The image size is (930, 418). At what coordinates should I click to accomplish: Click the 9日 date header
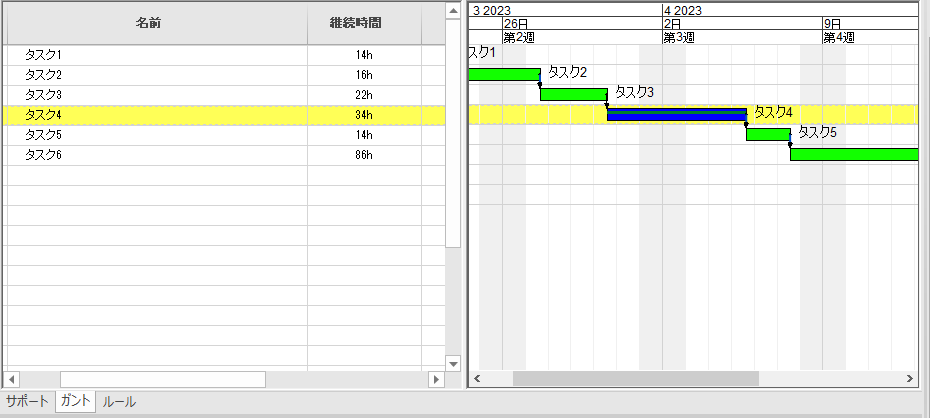832,24
